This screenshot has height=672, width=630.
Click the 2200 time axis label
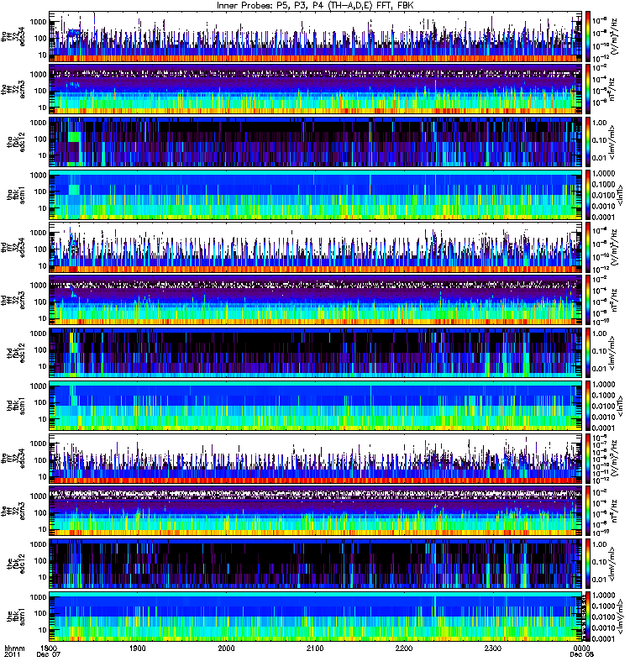404,648
